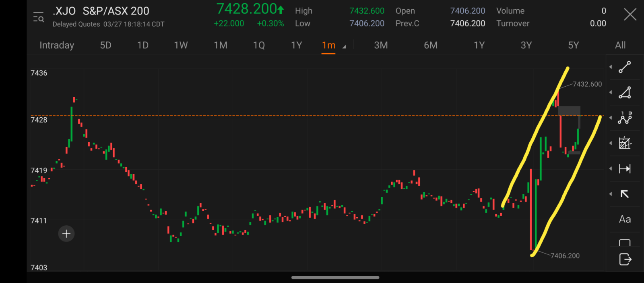Choose the numbered wave pattern tool

625,118
